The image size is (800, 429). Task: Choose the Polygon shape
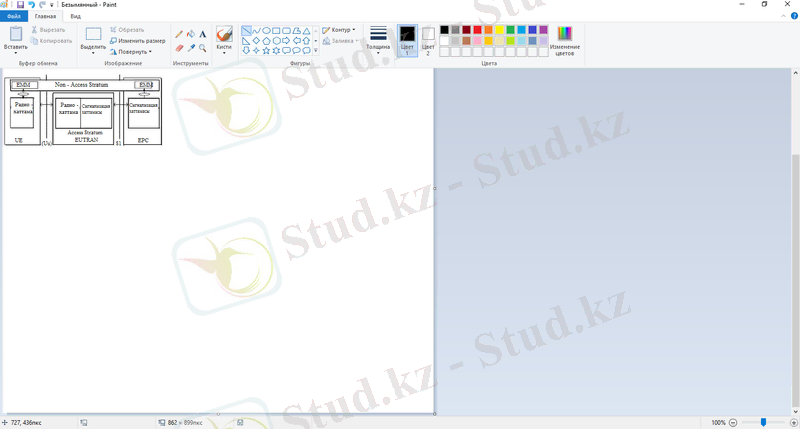pos(296,31)
